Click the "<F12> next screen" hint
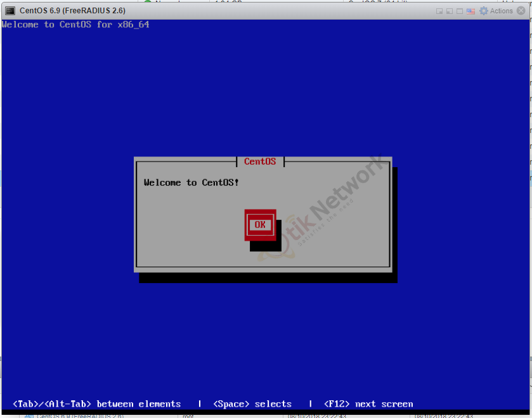The height and width of the screenshot is (418, 532). point(368,404)
